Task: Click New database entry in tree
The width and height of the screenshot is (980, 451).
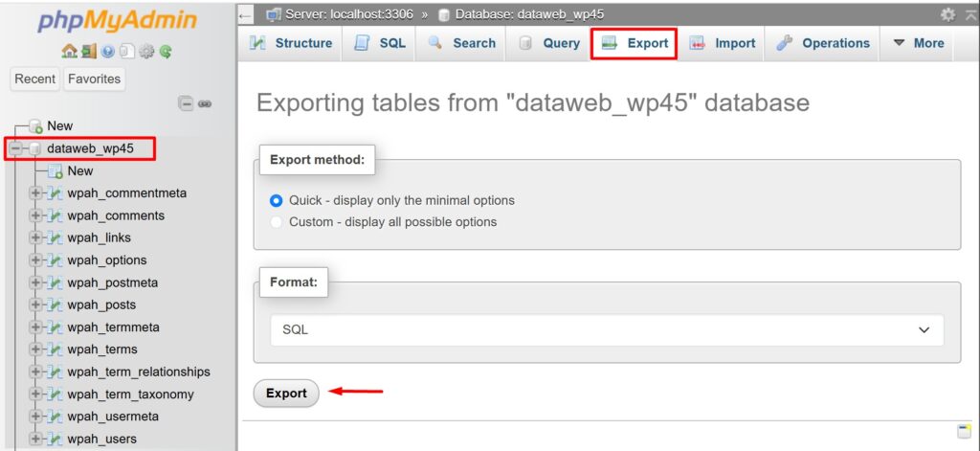Action: (x=60, y=126)
